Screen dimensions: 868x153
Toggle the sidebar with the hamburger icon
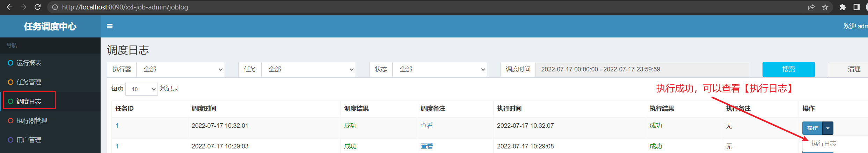point(110,26)
